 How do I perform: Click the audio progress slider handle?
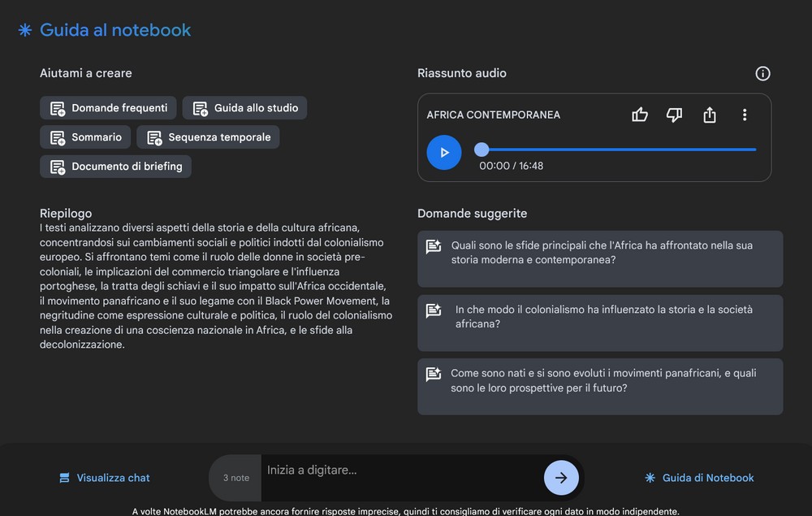point(482,150)
